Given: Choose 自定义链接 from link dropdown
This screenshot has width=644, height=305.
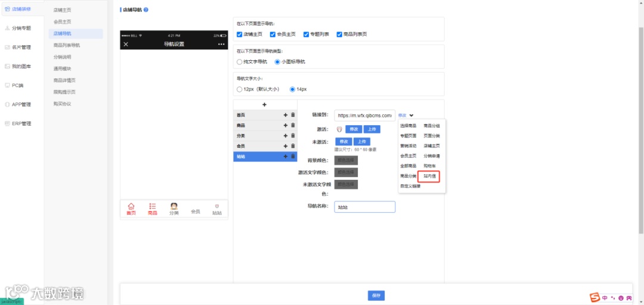Looking at the screenshot, I should [410, 186].
